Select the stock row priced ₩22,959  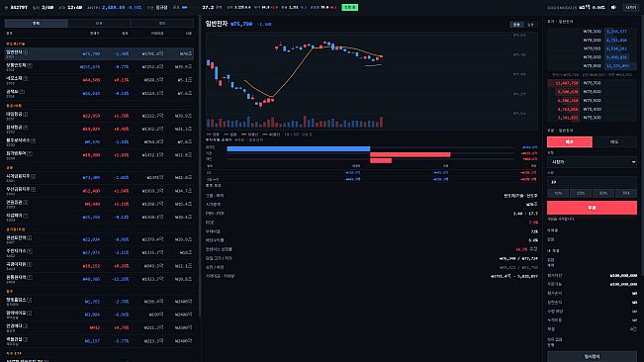coord(99,116)
